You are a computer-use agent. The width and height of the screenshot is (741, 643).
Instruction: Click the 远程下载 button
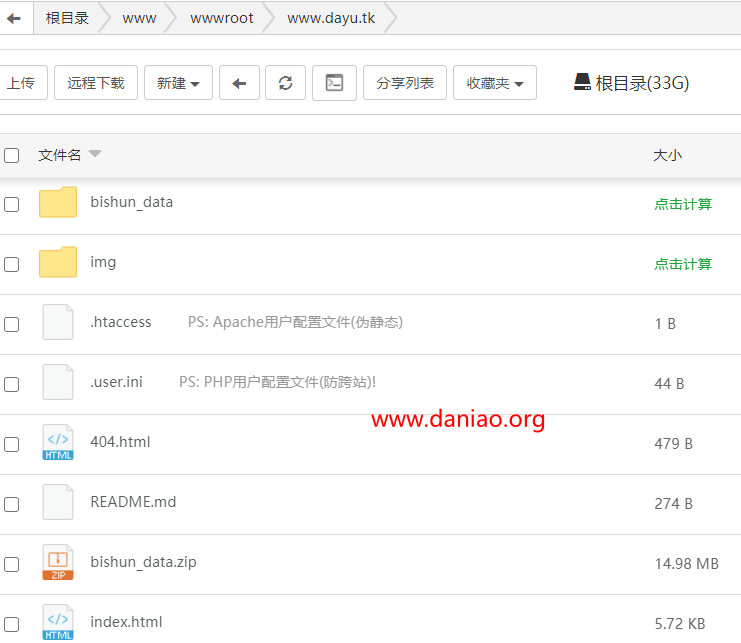pyautogui.click(x=96, y=83)
